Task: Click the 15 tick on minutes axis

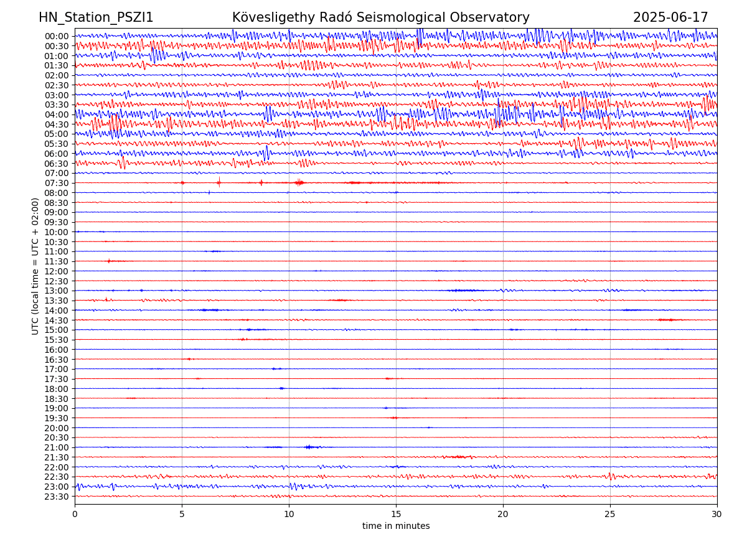Action: 396,515
